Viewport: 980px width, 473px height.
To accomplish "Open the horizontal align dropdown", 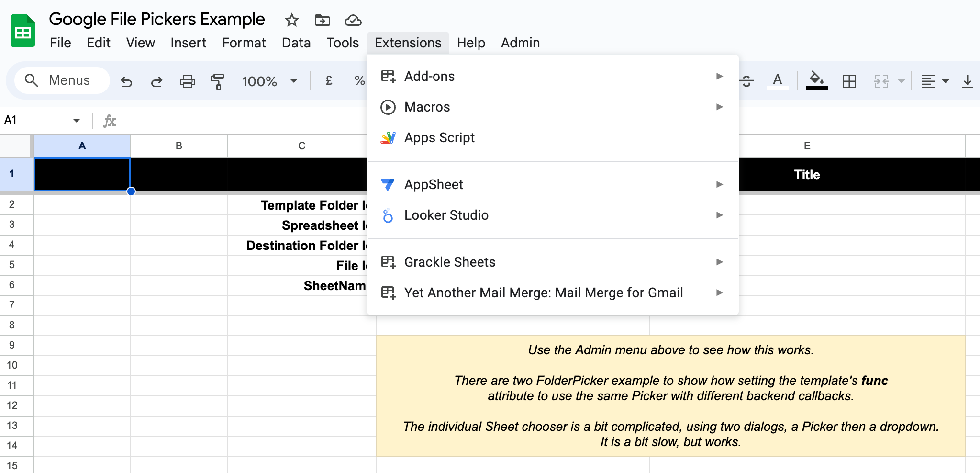I will tap(935, 81).
